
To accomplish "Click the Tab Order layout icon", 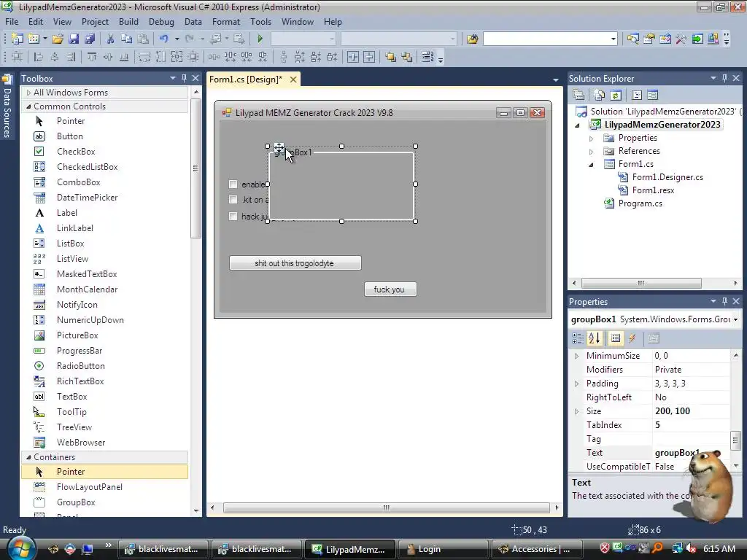I will (x=427, y=57).
